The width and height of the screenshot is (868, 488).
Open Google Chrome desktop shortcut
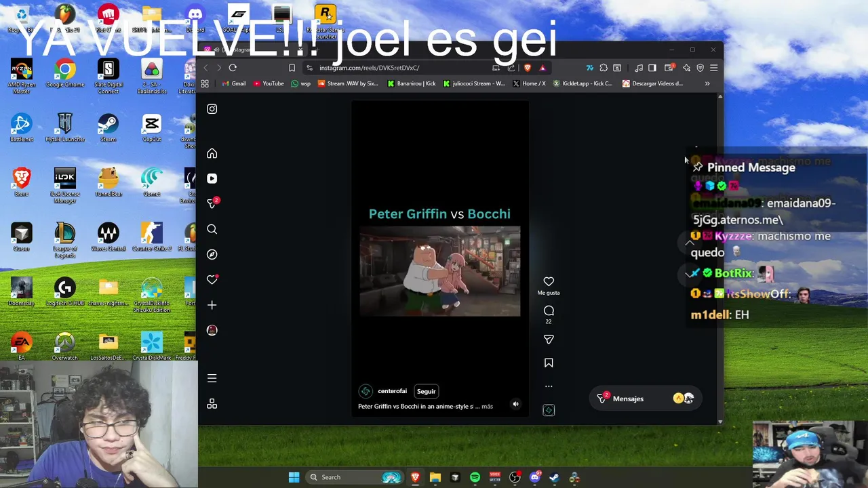tap(65, 73)
